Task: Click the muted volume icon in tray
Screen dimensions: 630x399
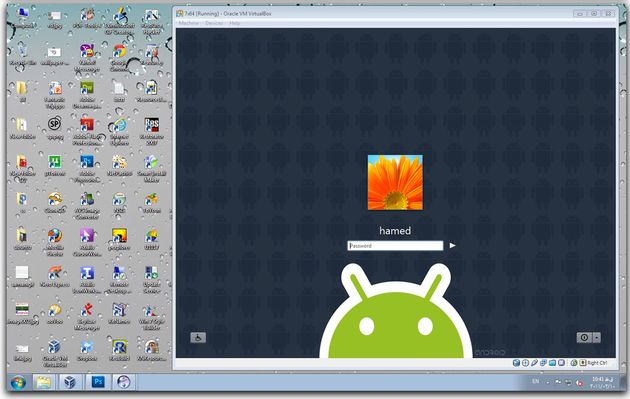Action: coord(579,383)
